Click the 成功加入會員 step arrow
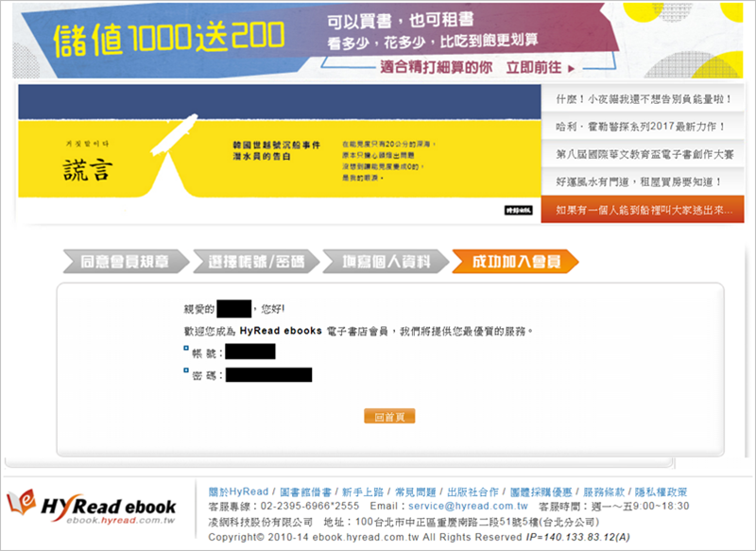 click(x=512, y=261)
